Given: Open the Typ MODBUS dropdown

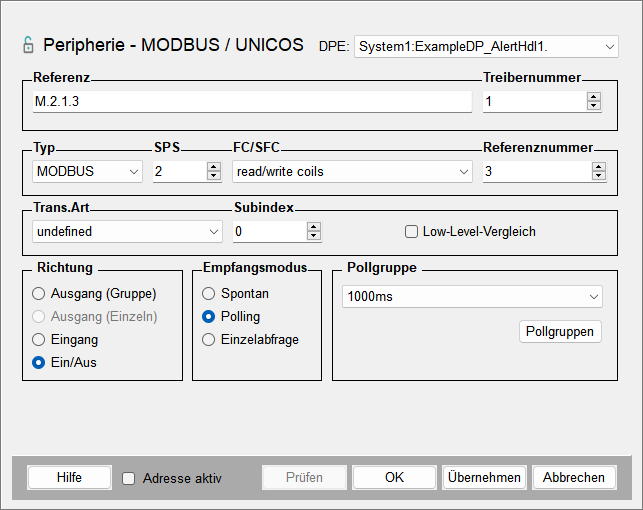Looking at the screenshot, I should (x=87, y=171).
